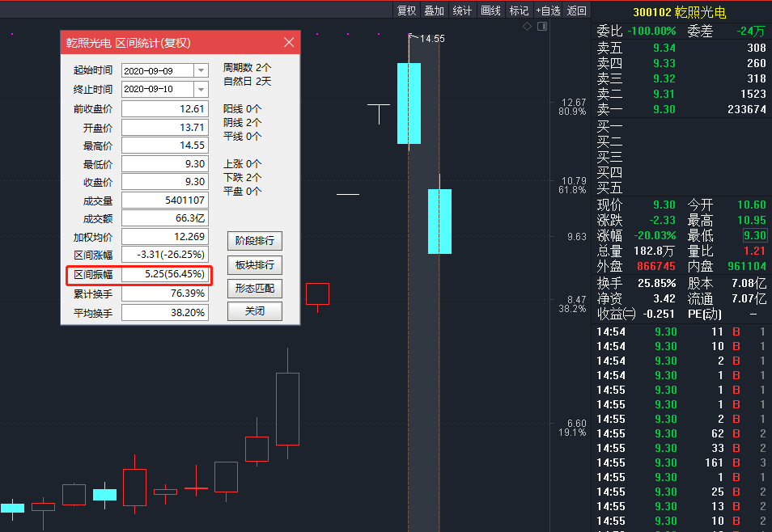Click the 区间振幅 value field

tap(165, 274)
